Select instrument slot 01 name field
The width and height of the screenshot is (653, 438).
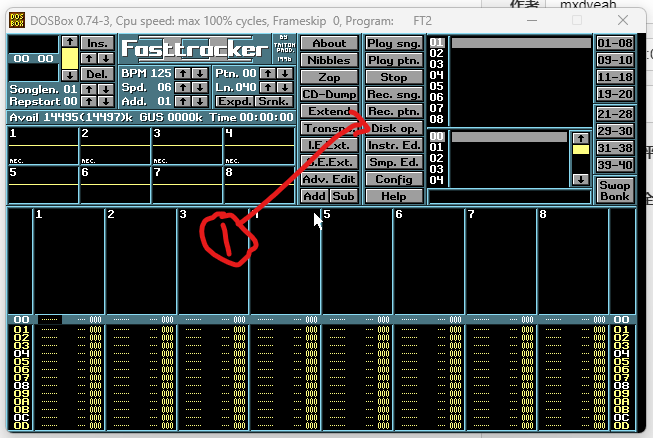pyautogui.click(x=521, y=42)
